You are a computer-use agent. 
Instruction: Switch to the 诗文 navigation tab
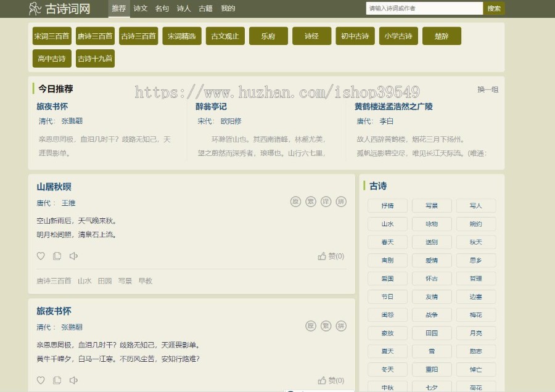pos(141,9)
